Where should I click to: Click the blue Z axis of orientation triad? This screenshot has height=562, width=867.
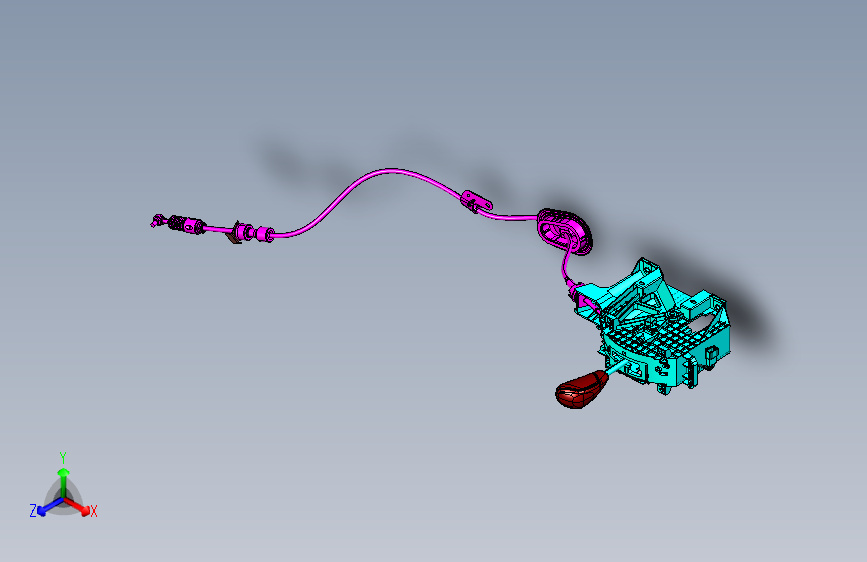(49, 507)
